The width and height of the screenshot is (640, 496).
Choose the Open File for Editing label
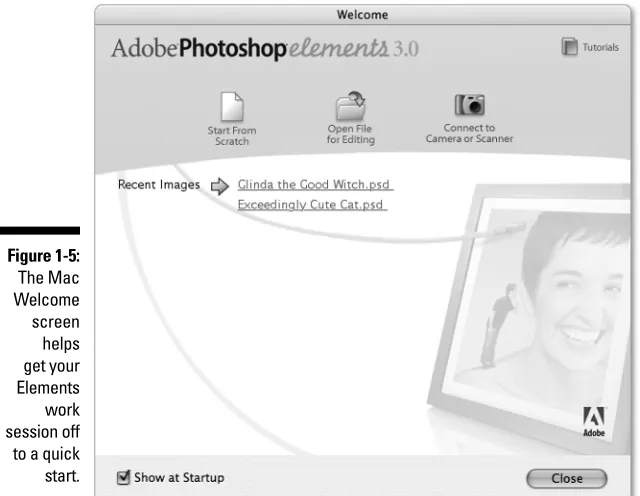tap(350, 134)
